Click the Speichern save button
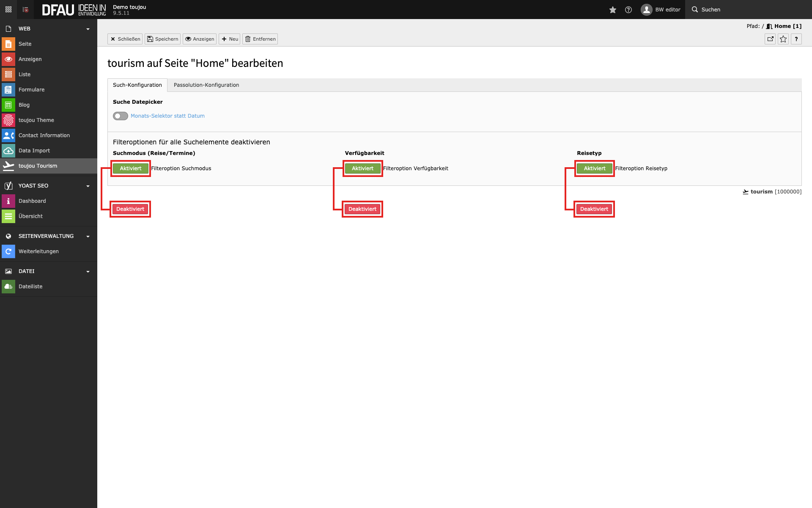 pyautogui.click(x=162, y=39)
